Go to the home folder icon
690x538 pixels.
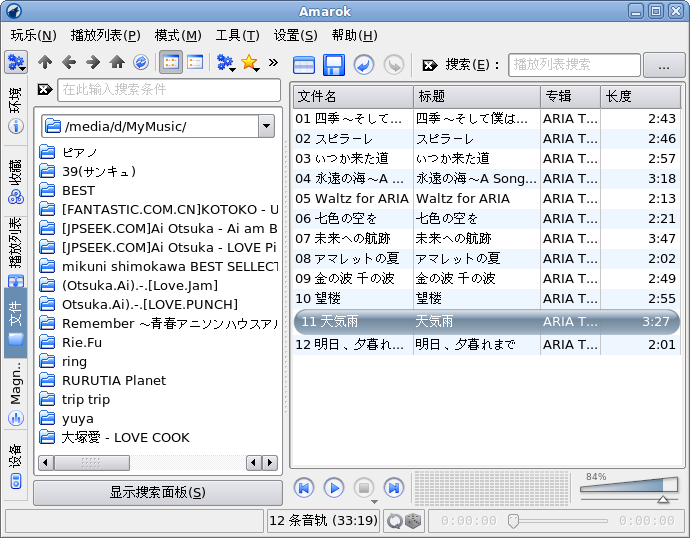pyautogui.click(x=117, y=62)
